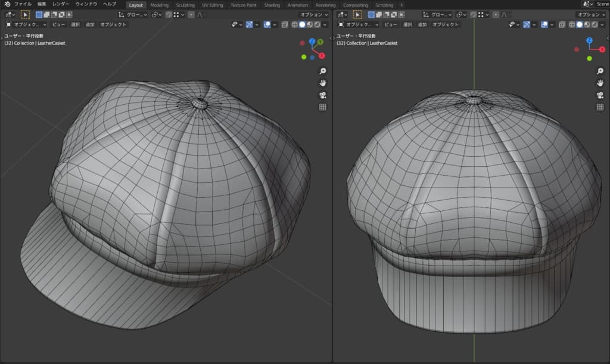The height and width of the screenshot is (364, 610).
Task: Toggle camera view in the left viewport
Action: click(322, 95)
